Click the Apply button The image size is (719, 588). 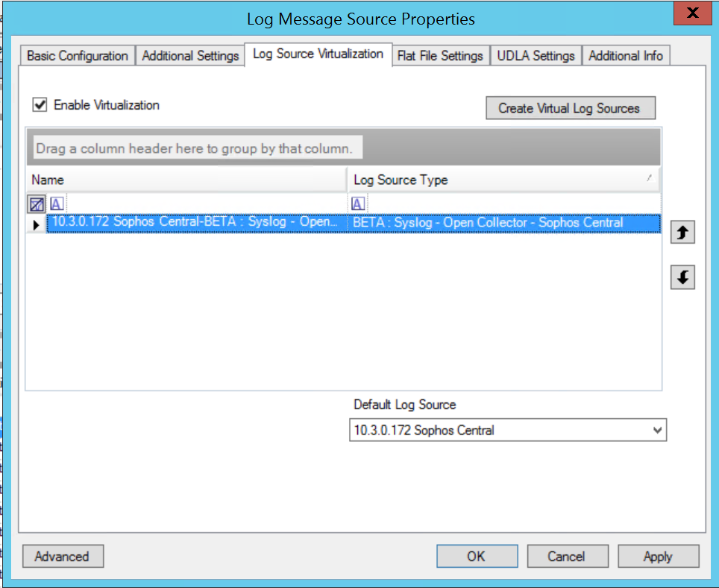658,556
